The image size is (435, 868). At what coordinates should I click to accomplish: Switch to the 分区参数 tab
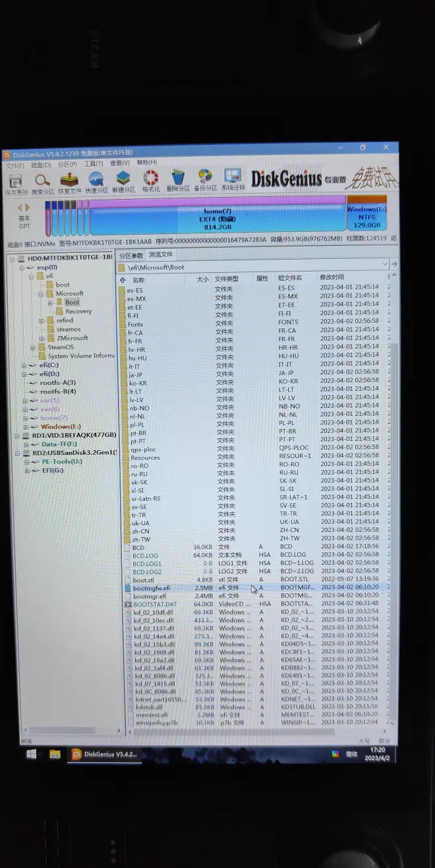point(131,255)
